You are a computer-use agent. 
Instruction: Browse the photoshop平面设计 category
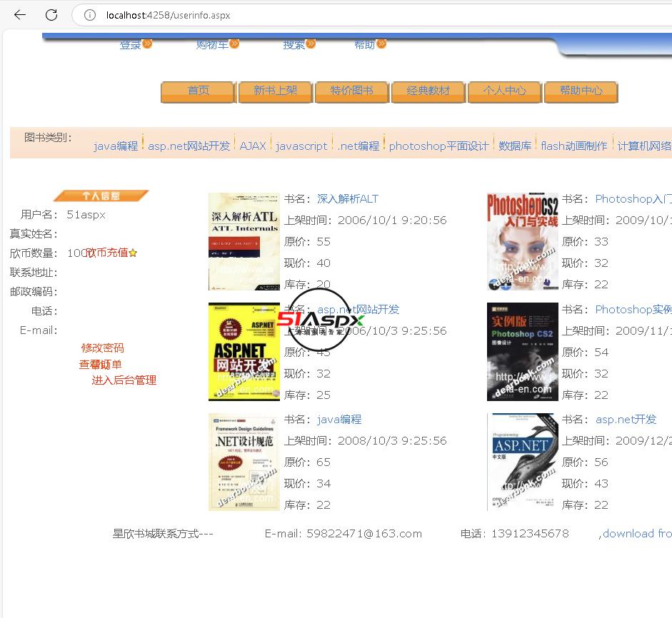click(x=438, y=146)
